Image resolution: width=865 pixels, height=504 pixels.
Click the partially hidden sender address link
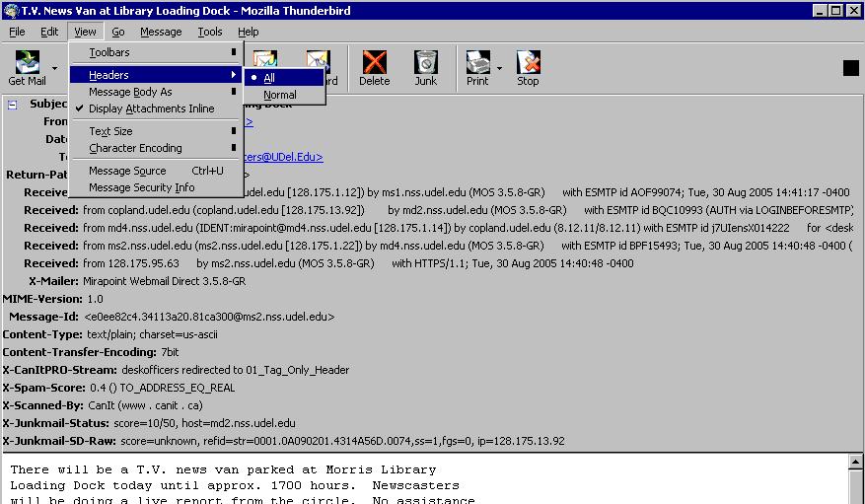(x=249, y=121)
